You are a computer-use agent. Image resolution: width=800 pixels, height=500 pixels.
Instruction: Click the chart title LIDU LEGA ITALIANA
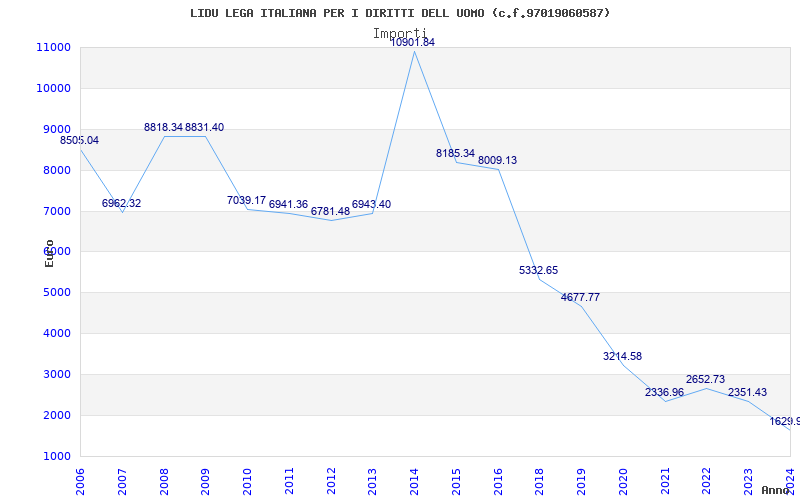(x=400, y=13)
